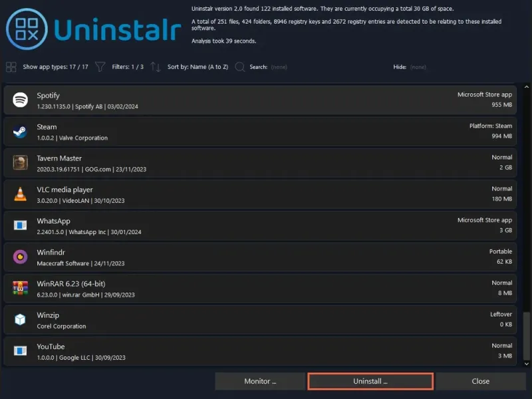The height and width of the screenshot is (399, 532).
Task: Click the Winzip cube icon
Action: (x=21, y=319)
